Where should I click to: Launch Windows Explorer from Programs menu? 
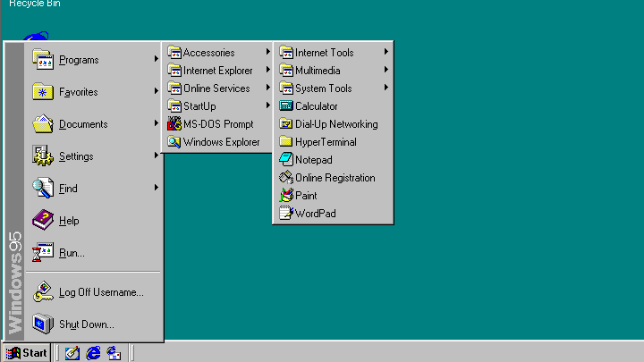coord(218,142)
